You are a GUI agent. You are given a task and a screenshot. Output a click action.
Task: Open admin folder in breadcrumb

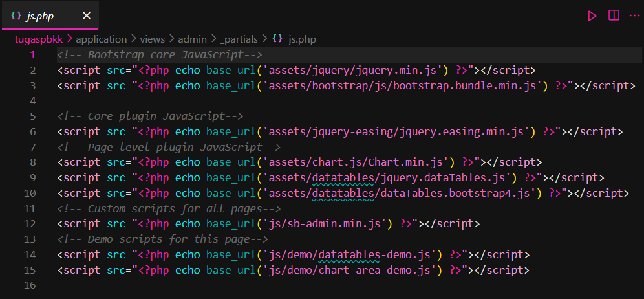click(192, 39)
